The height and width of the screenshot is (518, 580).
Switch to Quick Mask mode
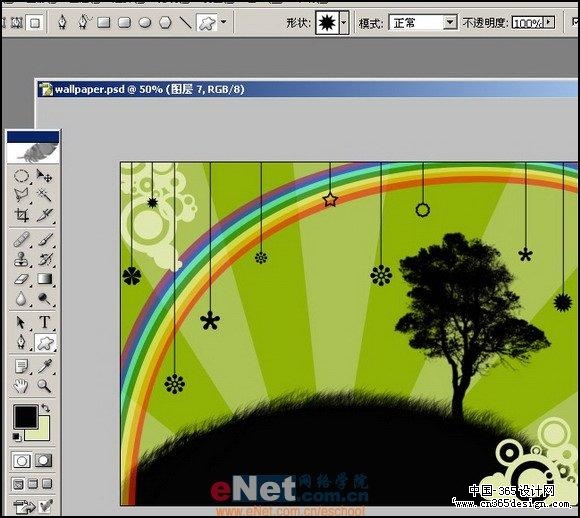click(44, 461)
